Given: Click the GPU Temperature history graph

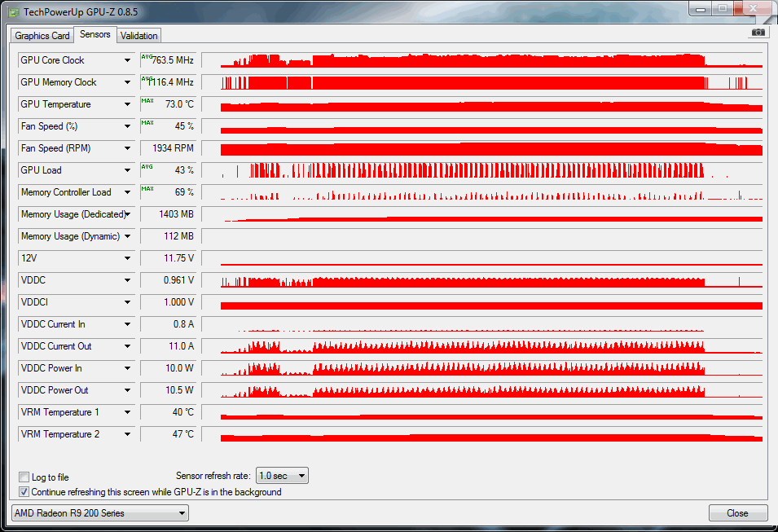Looking at the screenshot, I should point(482,104).
